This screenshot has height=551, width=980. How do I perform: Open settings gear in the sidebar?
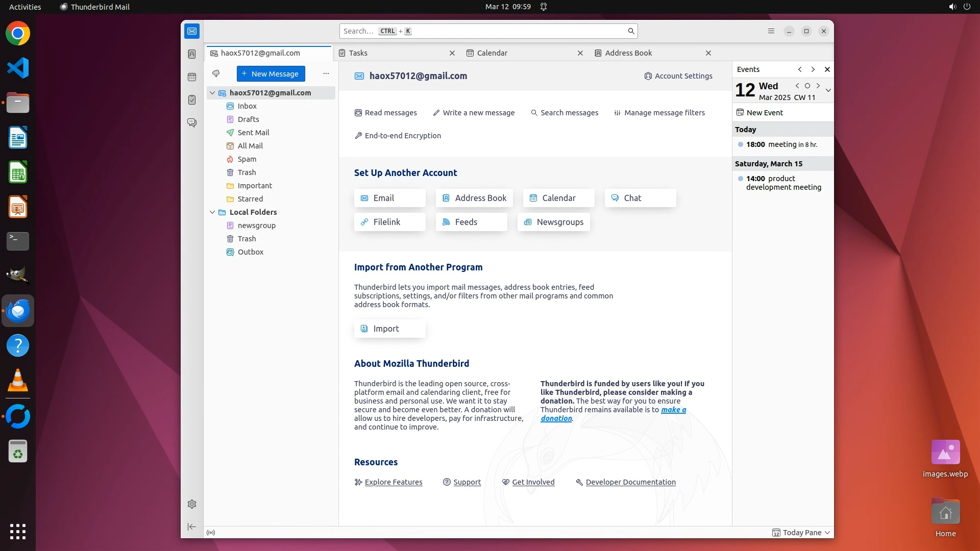(192, 504)
